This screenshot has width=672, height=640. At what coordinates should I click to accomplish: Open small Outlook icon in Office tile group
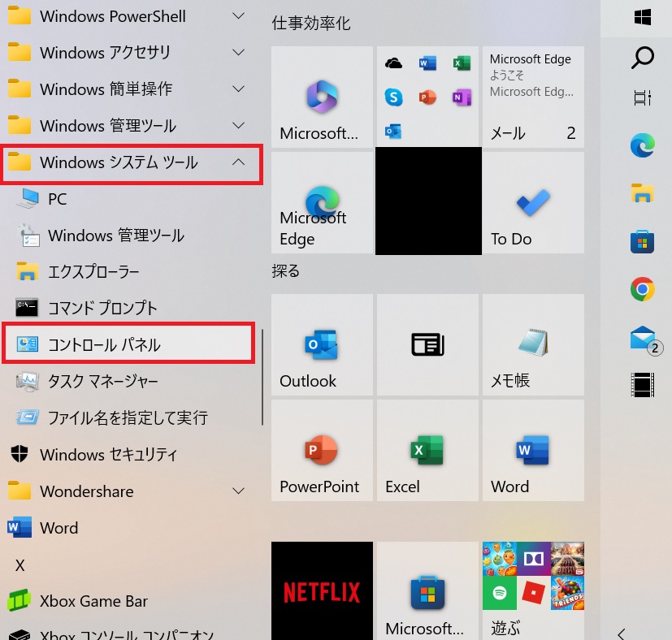point(393,131)
